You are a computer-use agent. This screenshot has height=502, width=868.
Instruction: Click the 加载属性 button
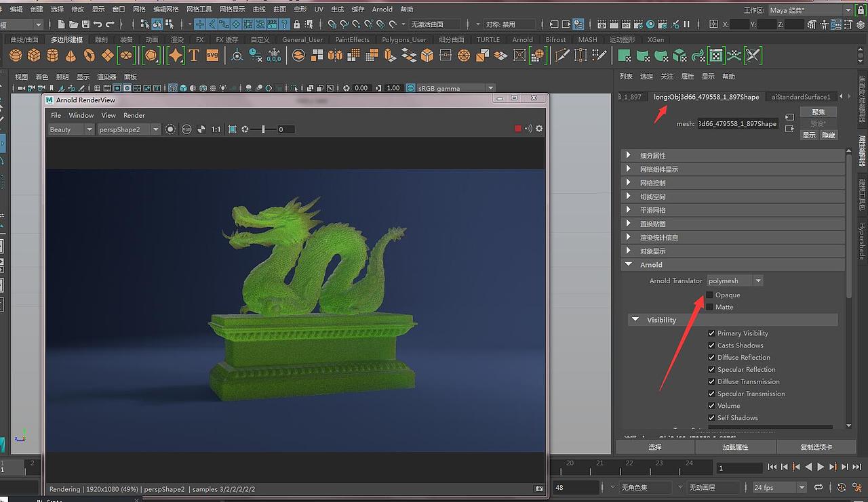point(735,447)
